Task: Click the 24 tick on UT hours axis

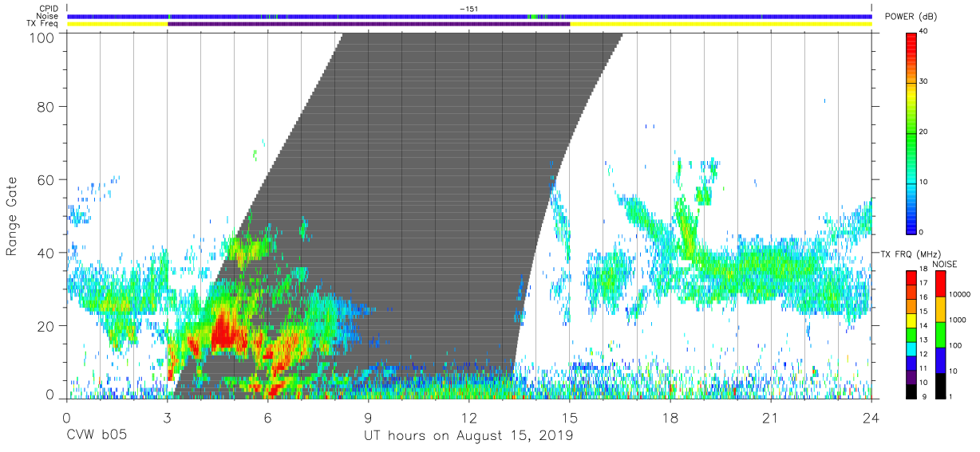Action: click(x=871, y=418)
